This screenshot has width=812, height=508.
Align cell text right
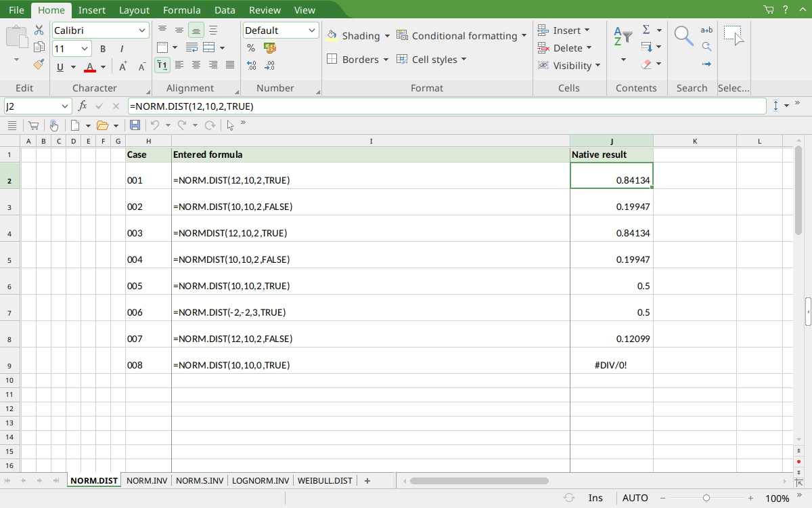pos(213,65)
